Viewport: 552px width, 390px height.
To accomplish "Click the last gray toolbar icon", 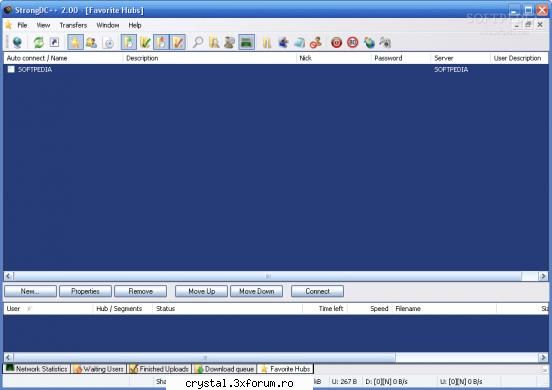I will [x=385, y=43].
